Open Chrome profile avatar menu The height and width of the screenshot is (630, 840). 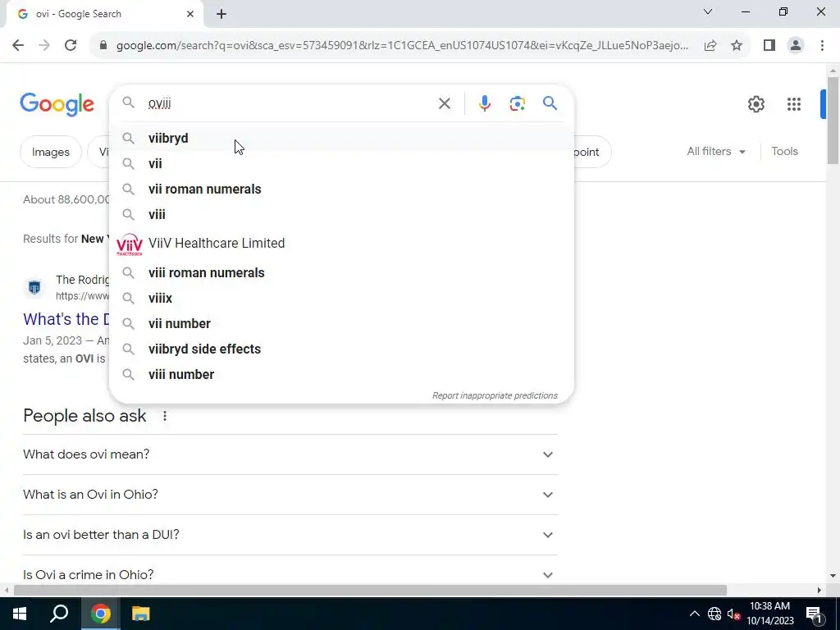pos(796,46)
